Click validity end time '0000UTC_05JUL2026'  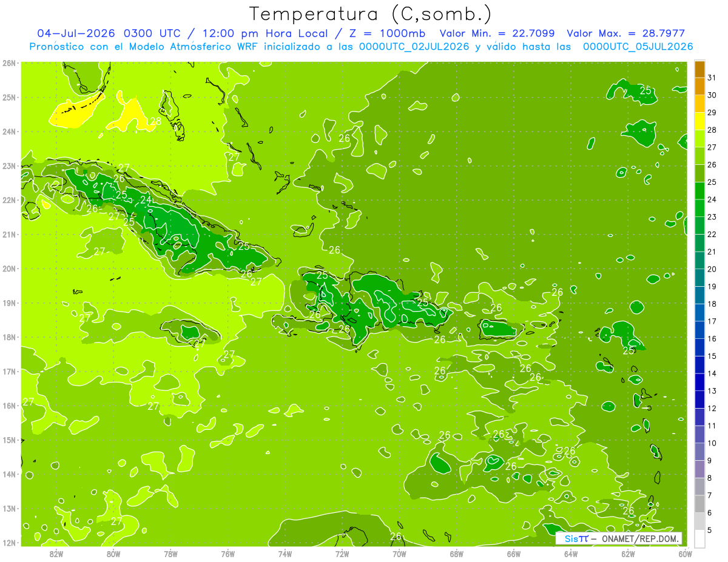[x=638, y=47]
